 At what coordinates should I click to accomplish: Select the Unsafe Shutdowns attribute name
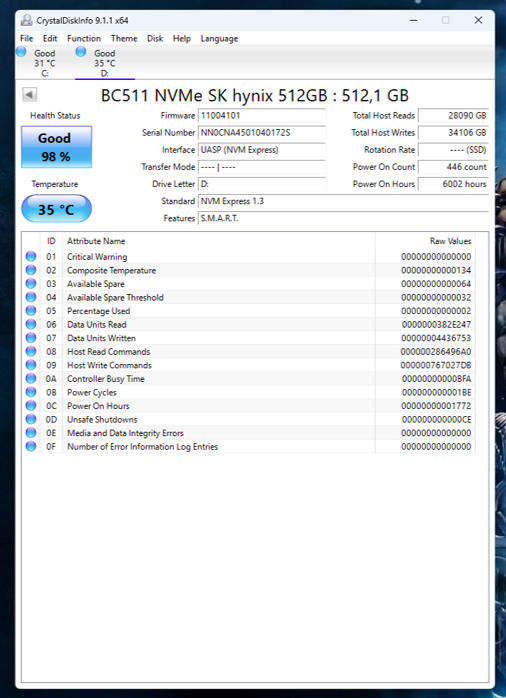(102, 420)
